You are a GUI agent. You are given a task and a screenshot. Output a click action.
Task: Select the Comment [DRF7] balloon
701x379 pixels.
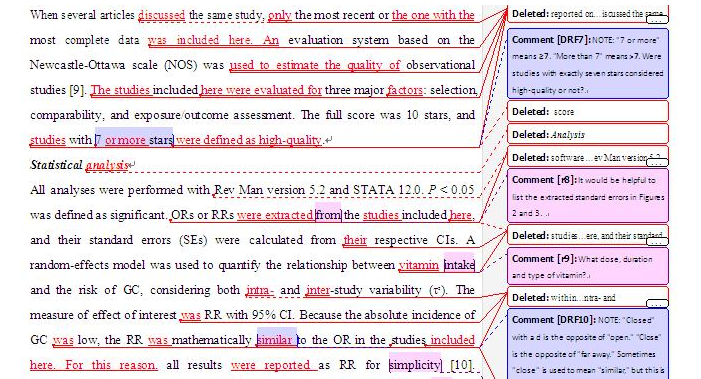[588, 64]
